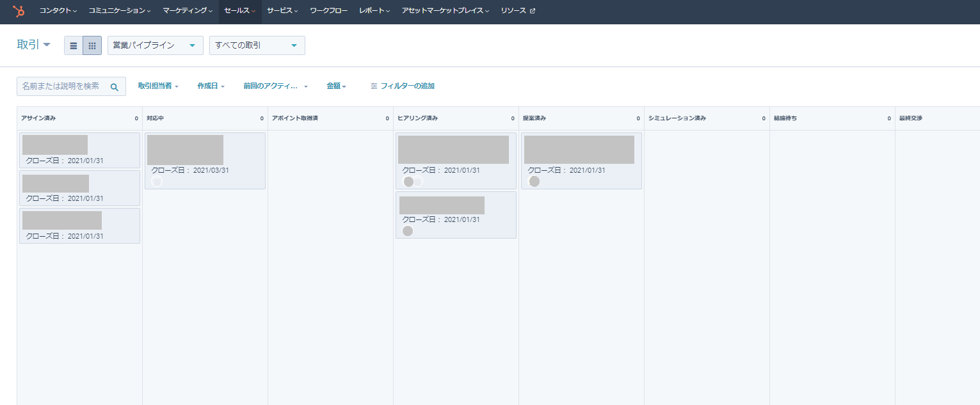Image resolution: width=980 pixels, height=405 pixels.
Task: Open the 取引担当者 filter dropdown
Action: (158, 86)
